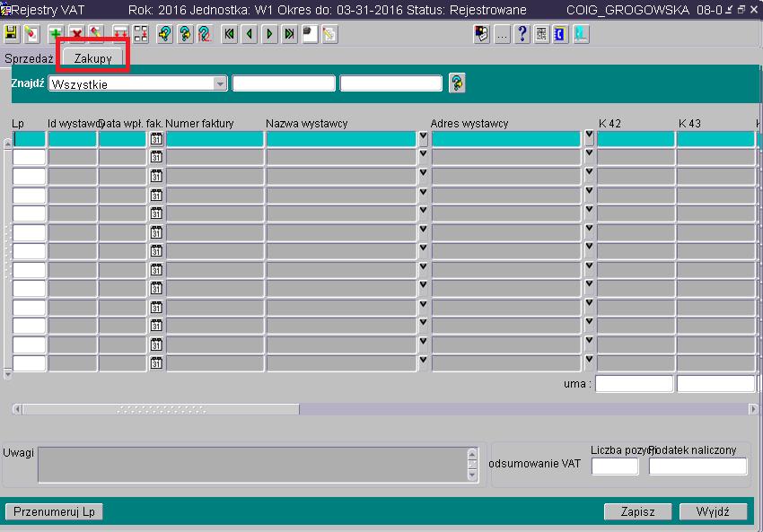
Task: Click the count query icon labeled 12
Action: pos(205,33)
